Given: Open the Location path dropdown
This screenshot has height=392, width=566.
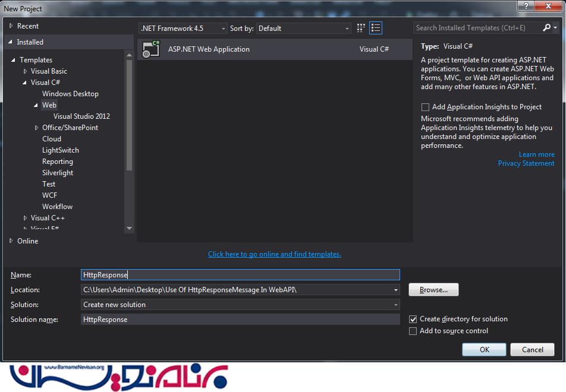Looking at the screenshot, I should pyautogui.click(x=395, y=290).
